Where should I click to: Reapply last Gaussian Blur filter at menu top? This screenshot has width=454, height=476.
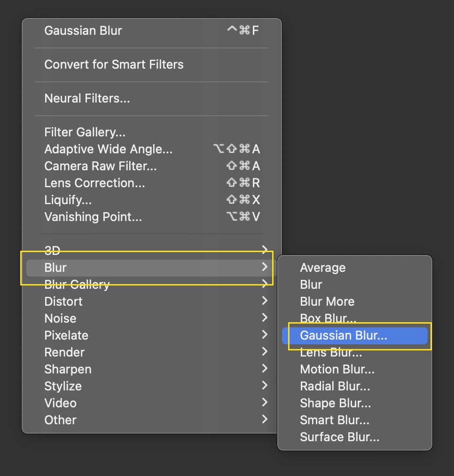(x=83, y=31)
